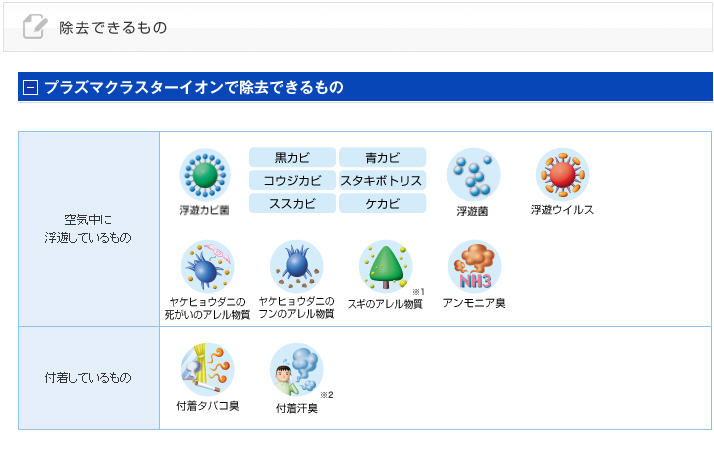The height and width of the screenshot is (459, 714).
Task: Click the ヤケヒョウダニの死がいのアレル物質 caption
Action: coord(207,308)
